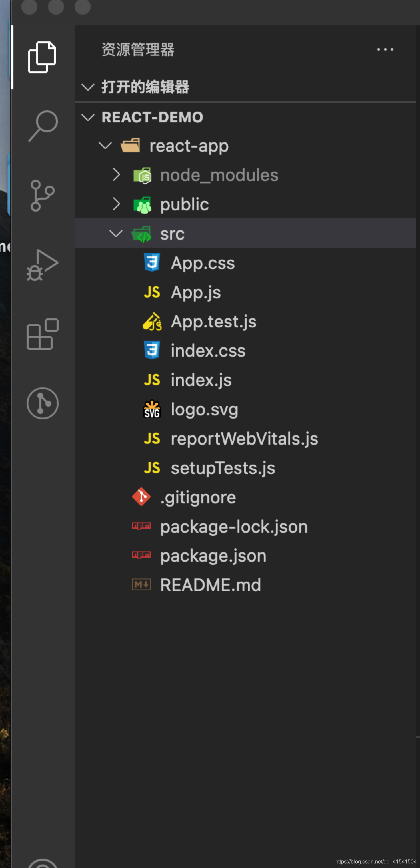Collapse the src folder

tap(116, 234)
